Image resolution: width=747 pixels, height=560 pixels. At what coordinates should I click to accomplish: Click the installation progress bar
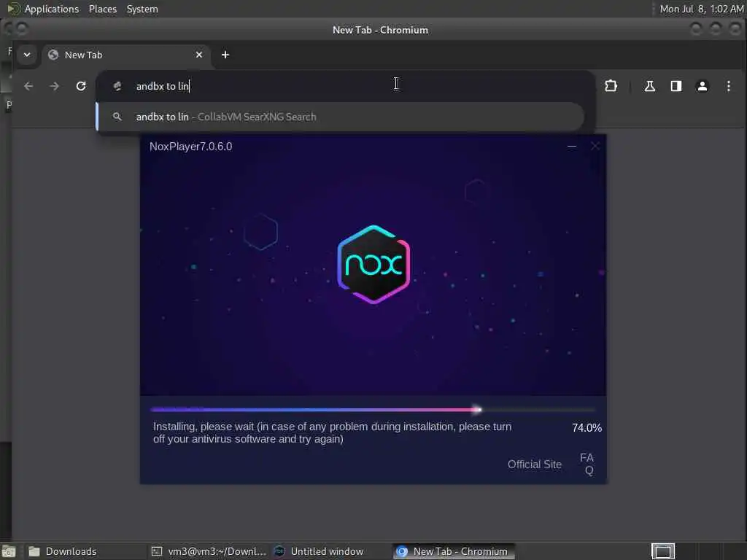coord(373,410)
